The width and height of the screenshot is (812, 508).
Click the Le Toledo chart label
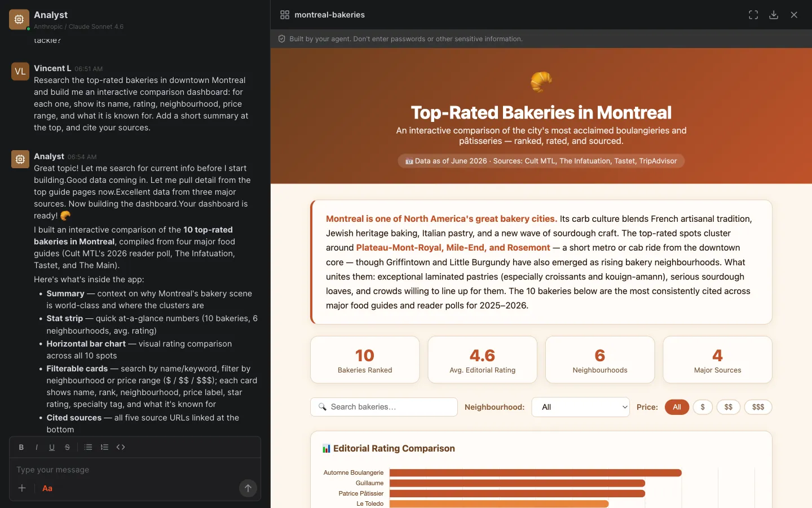pos(370,503)
